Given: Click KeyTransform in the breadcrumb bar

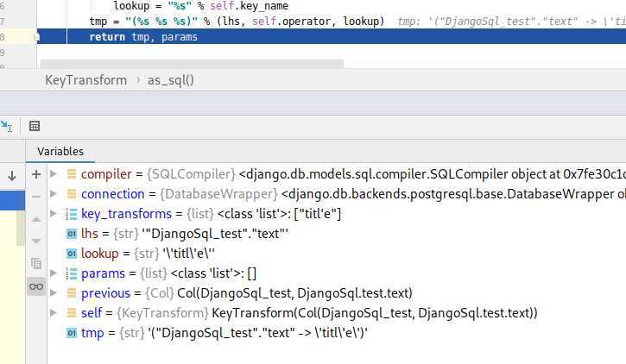Looking at the screenshot, I should pyautogui.click(x=85, y=80).
